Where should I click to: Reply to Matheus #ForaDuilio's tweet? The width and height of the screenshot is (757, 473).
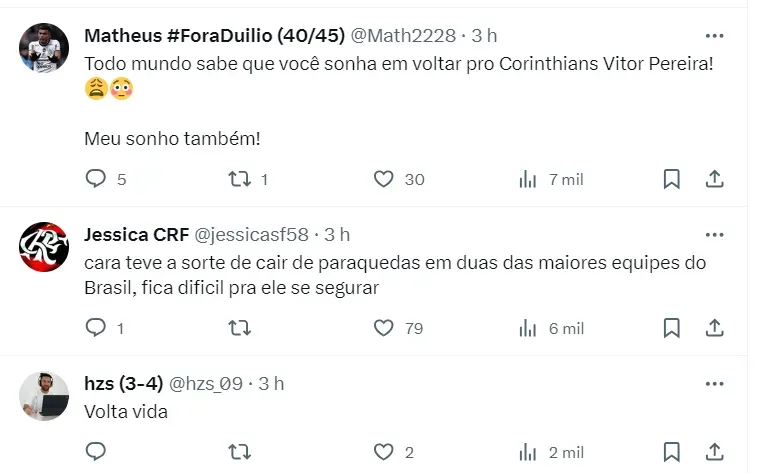point(96,179)
